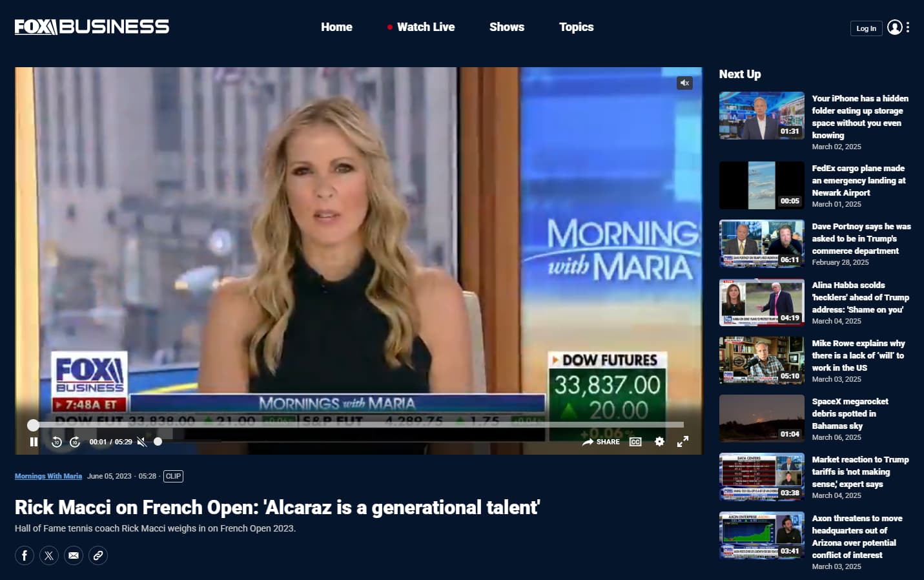This screenshot has width=924, height=580.
Task: Share article on X
Action: tap(49, 555)
